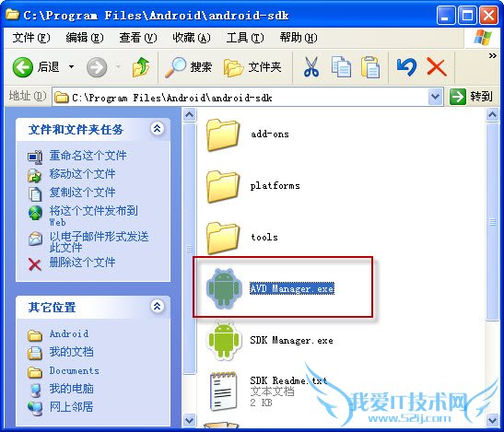Screen dimensions: 504x432
Task: Open the Tools (工具) menu
Action: 245,38
